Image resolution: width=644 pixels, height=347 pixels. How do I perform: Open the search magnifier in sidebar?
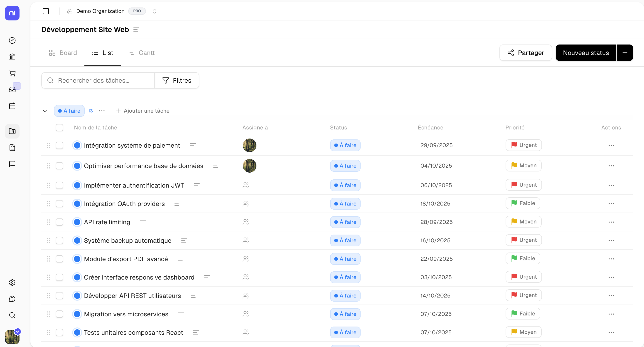pos(12,315)
